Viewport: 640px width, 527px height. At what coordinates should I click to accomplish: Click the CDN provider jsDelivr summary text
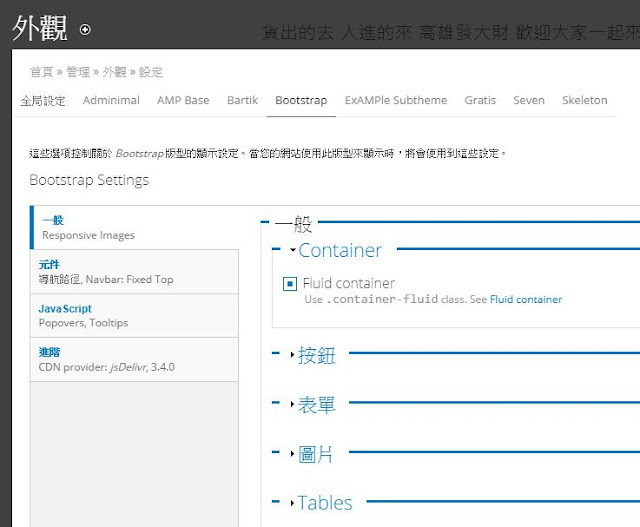point(107,367)
